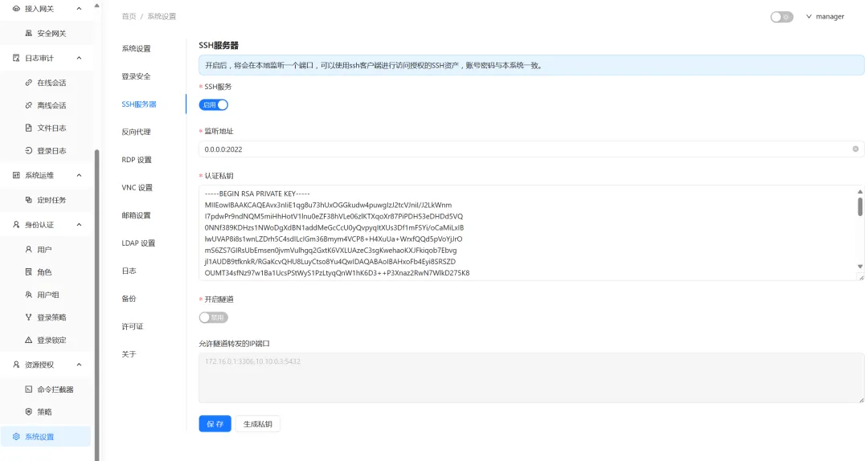Collapse the 身份认证 menu group
The height and width of the screenshot is (461, 868).
coord(79,225)
